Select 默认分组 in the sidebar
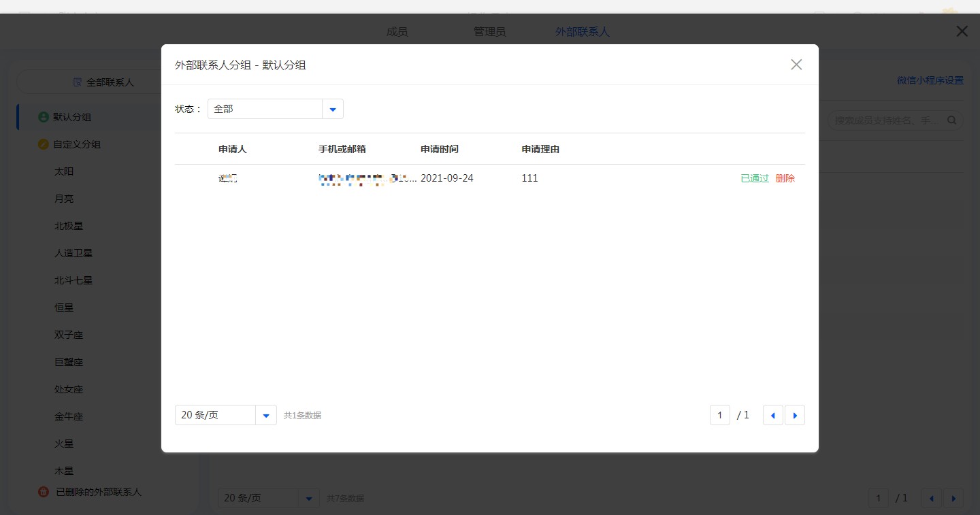Viewport: 980px width, 515px height. pos(72,117)
